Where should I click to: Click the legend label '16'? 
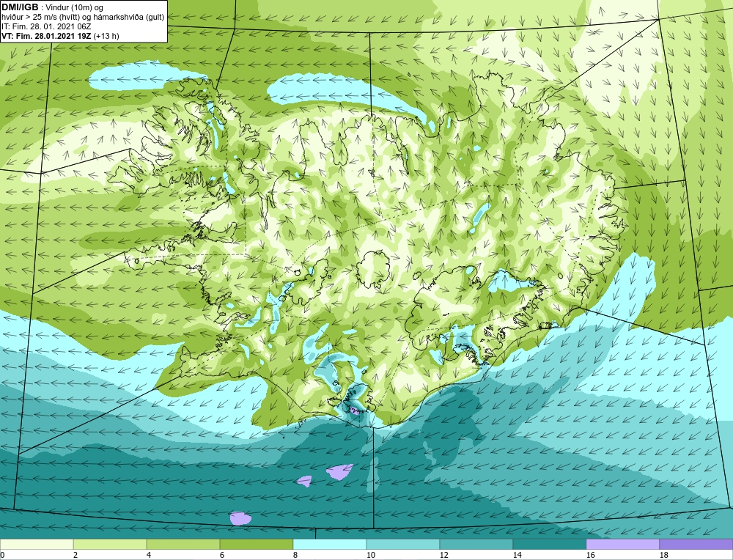click(591, 555)
